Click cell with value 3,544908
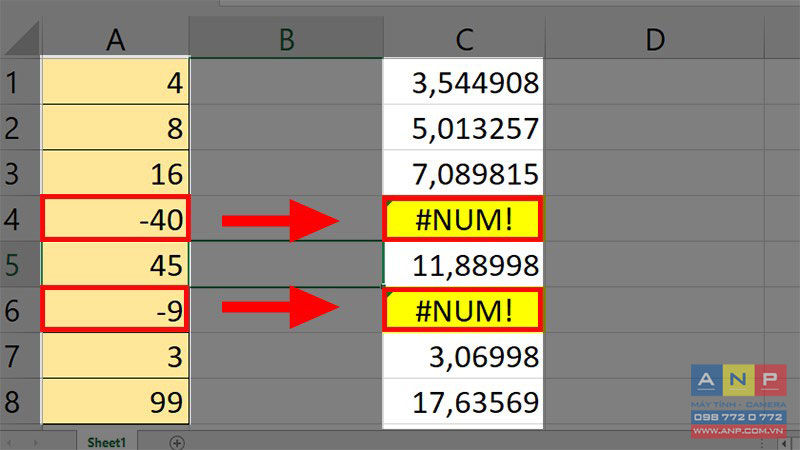Screen dimensions: 800x450 click(x=463, y=82)
